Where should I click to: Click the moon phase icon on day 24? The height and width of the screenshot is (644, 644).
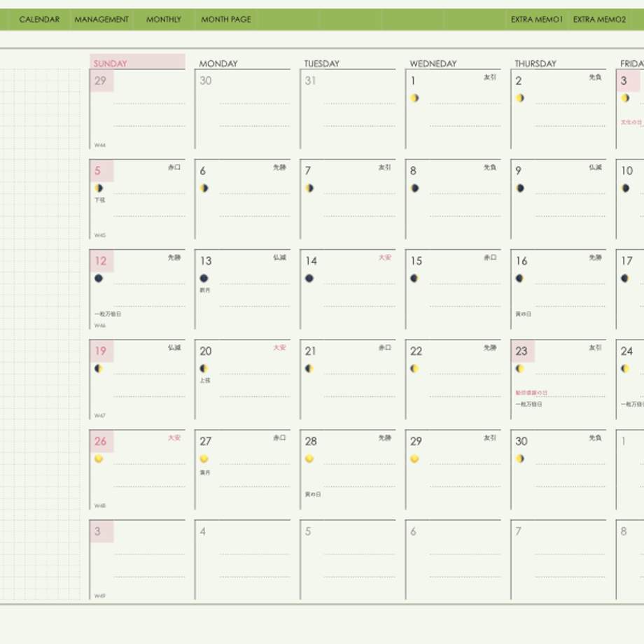click(625, 368)
